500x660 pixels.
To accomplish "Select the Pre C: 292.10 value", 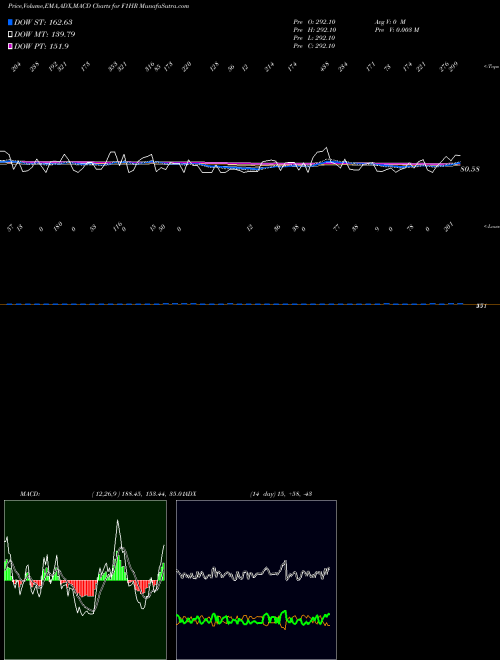I will 314,46.
